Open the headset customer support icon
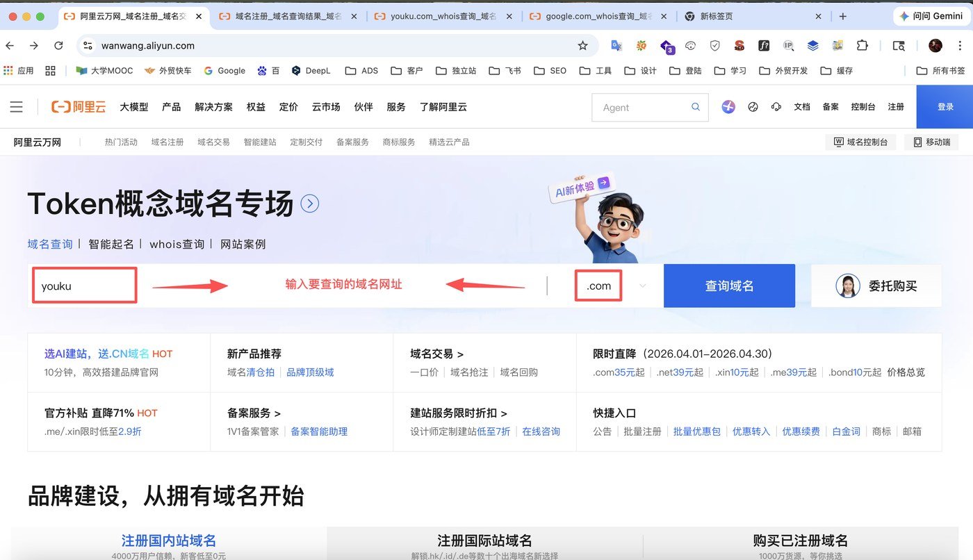The width and height of the screenshot is (973, 560). click(776, 107)
